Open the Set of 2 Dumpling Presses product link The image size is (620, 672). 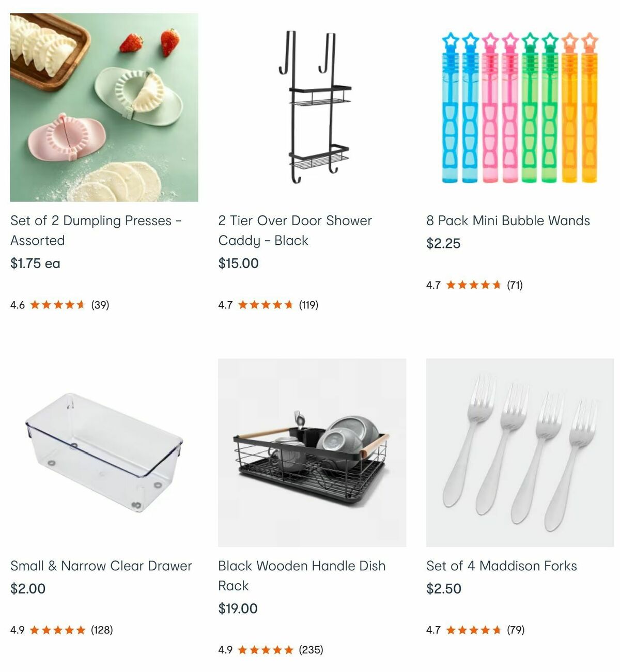tap(95, 230)
